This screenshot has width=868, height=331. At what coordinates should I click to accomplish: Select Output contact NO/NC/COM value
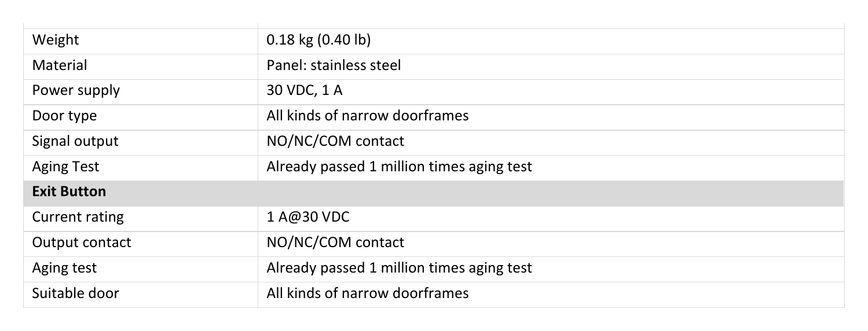[x=335, y=242]
